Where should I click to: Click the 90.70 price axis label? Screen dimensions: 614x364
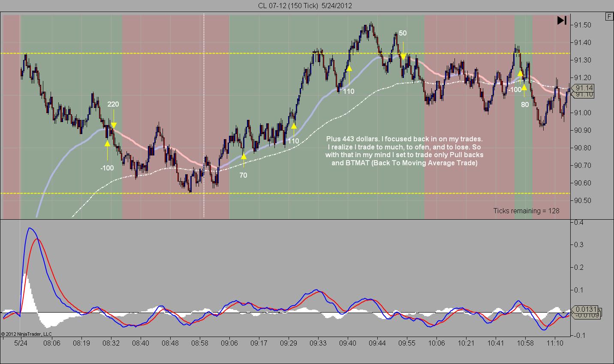click(583, 165)
